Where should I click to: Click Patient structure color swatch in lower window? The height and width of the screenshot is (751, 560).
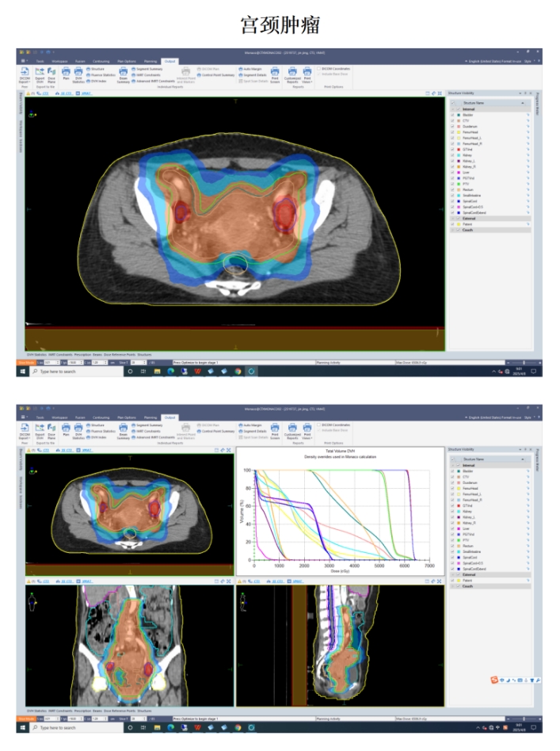click(x=458, y=581)
